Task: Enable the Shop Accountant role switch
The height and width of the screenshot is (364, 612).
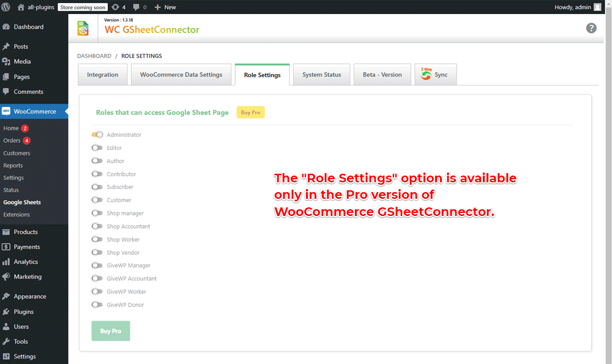Action: (x=97, y=226)
